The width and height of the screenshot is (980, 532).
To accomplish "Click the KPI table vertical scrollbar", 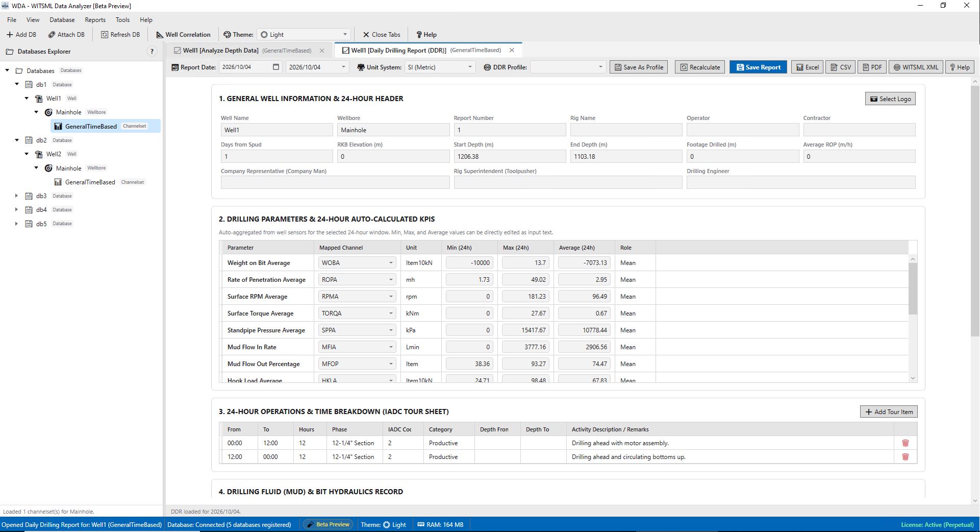I will point(913,288).
